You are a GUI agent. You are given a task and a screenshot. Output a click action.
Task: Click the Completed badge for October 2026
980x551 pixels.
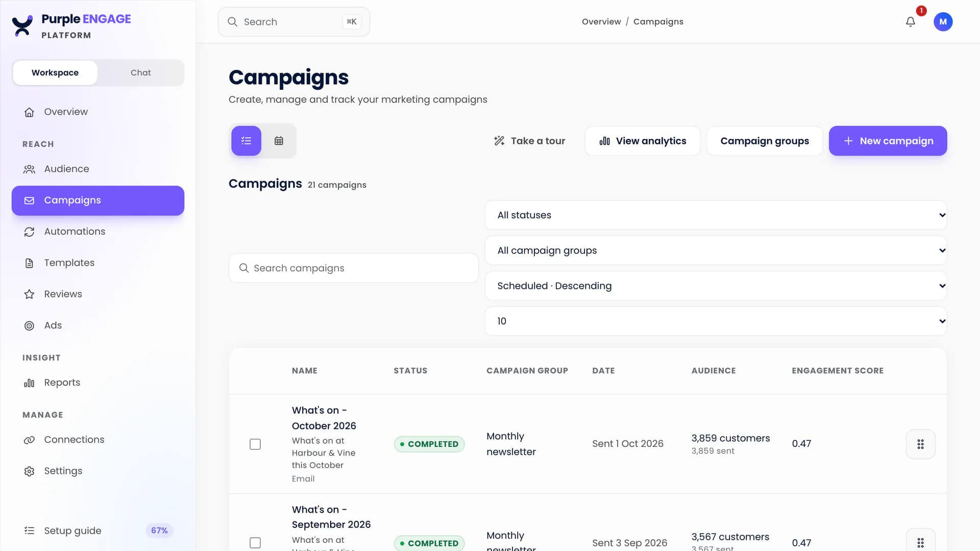click(429, 444)
